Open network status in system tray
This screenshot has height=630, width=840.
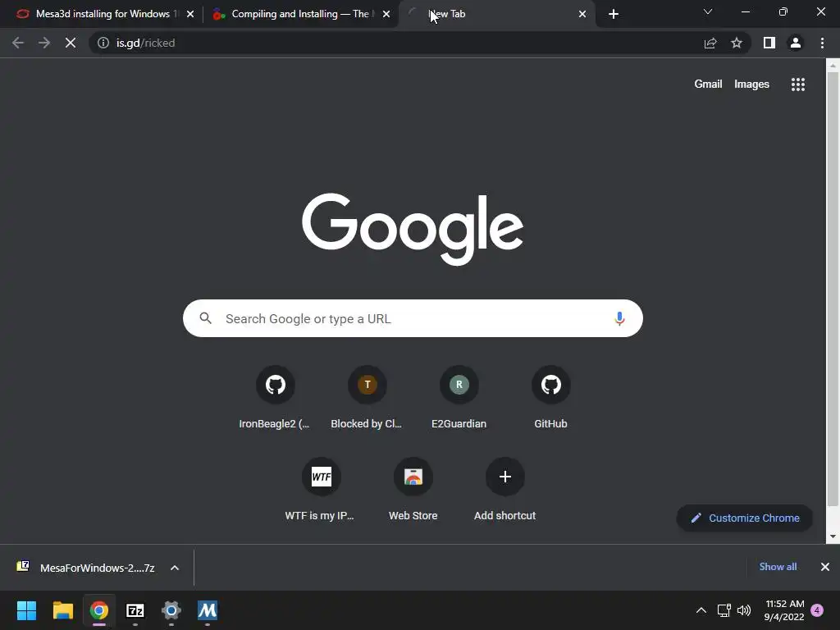click(724, 610)
